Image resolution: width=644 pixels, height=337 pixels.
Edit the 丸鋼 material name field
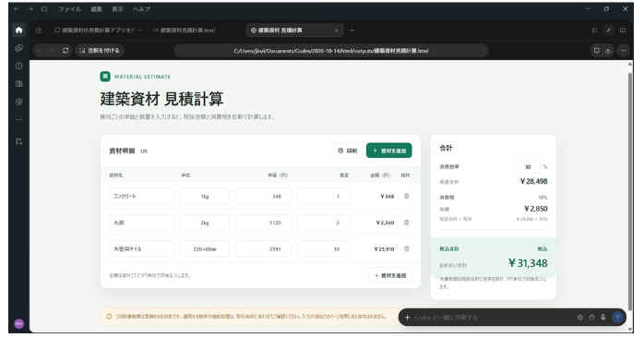(x=141, y=223)
